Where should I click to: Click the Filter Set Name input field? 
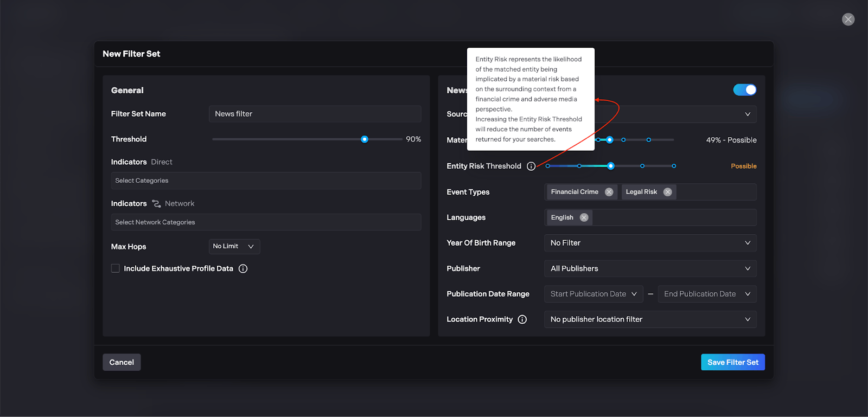pyautogui.click(x=315, y=114)
